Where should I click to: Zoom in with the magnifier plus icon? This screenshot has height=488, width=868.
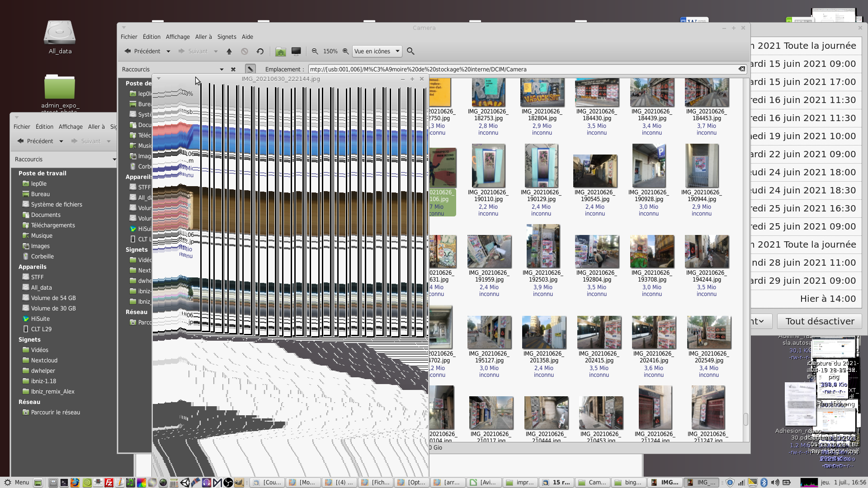tap(346, 52)
